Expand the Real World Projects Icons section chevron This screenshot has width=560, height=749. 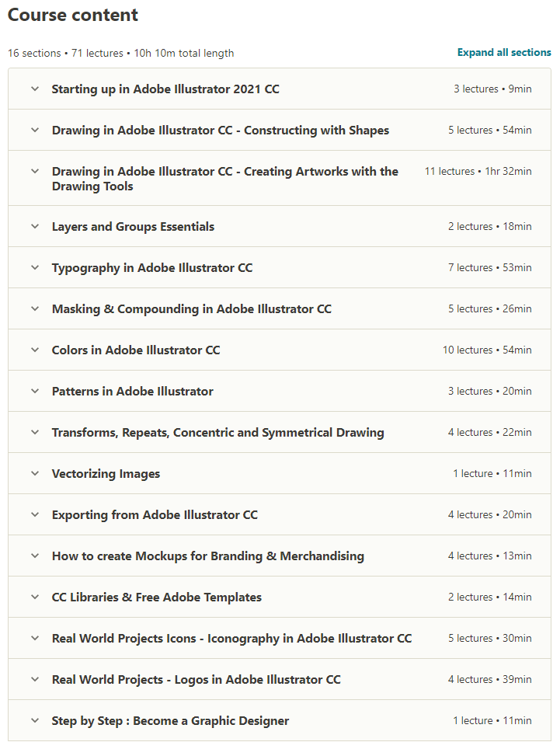[x=35, y=638]
